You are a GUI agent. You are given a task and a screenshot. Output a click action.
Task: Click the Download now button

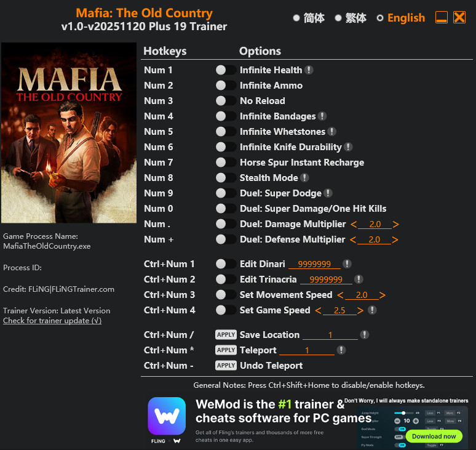434,436
